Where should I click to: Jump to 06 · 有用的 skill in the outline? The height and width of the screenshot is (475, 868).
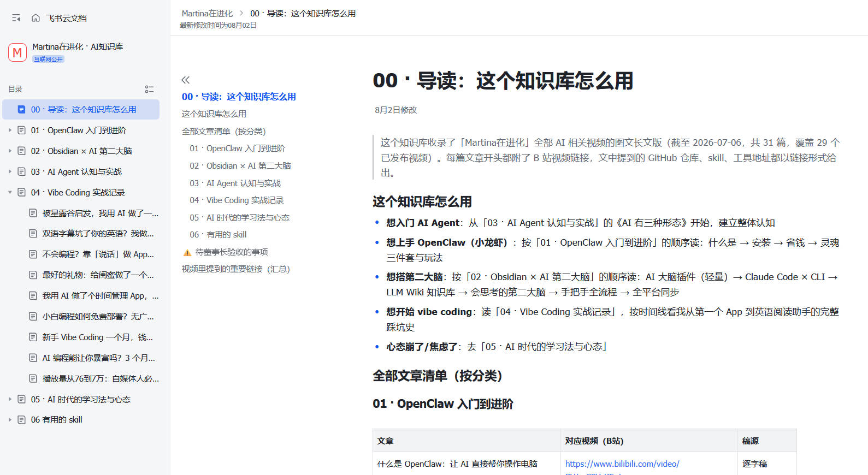[x=218, y=235]
